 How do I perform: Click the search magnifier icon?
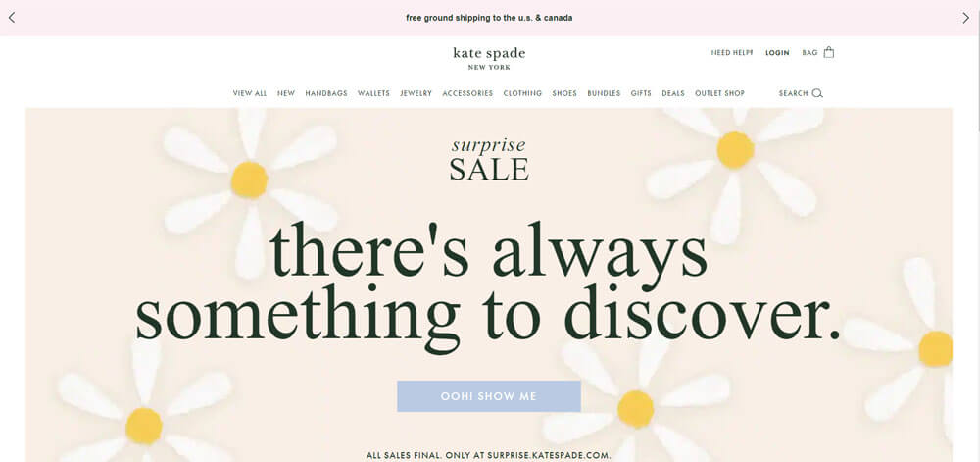pos(817,94)
